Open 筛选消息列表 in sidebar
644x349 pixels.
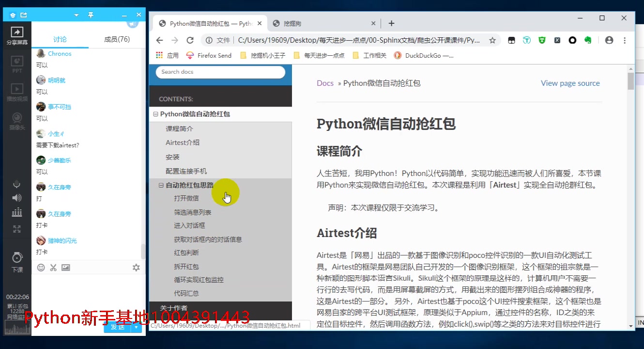[192, 212]
